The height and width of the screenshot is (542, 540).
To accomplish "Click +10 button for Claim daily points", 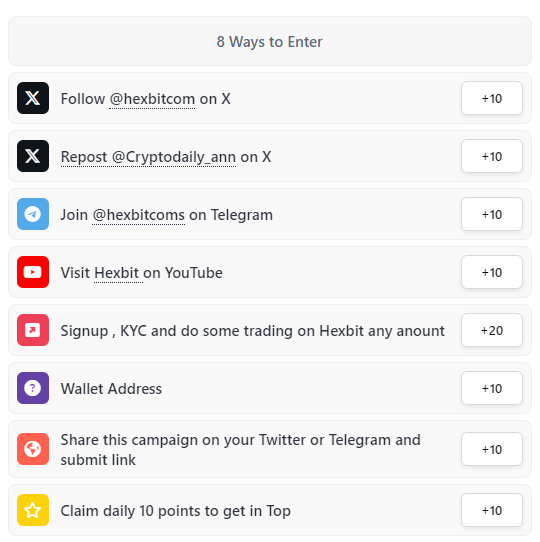I will (x=492, y=511).
